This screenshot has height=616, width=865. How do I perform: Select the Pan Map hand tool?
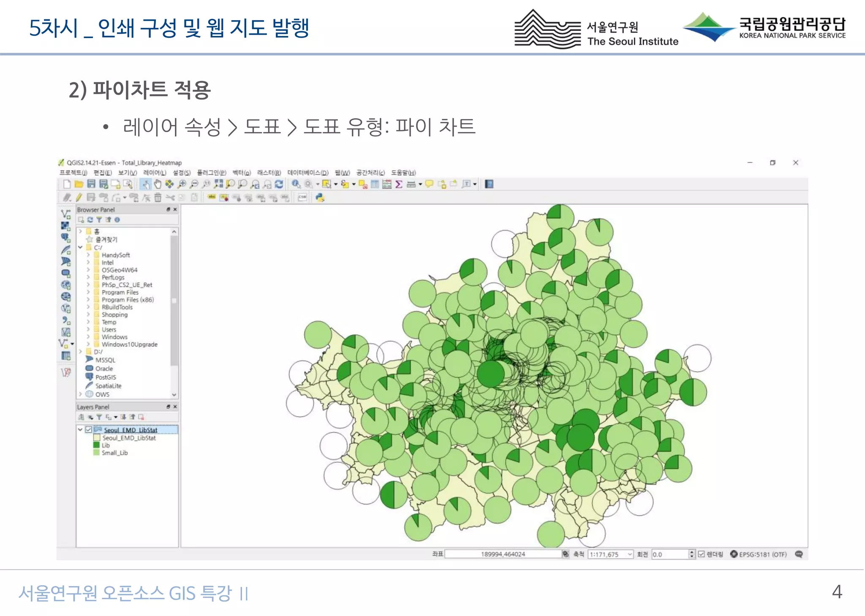point(158,184)
